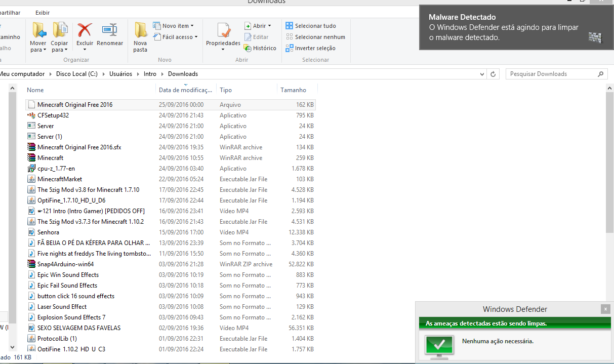
Task: Select the Epic Fail Sound Effects file
Action: [x=170, y=286]
